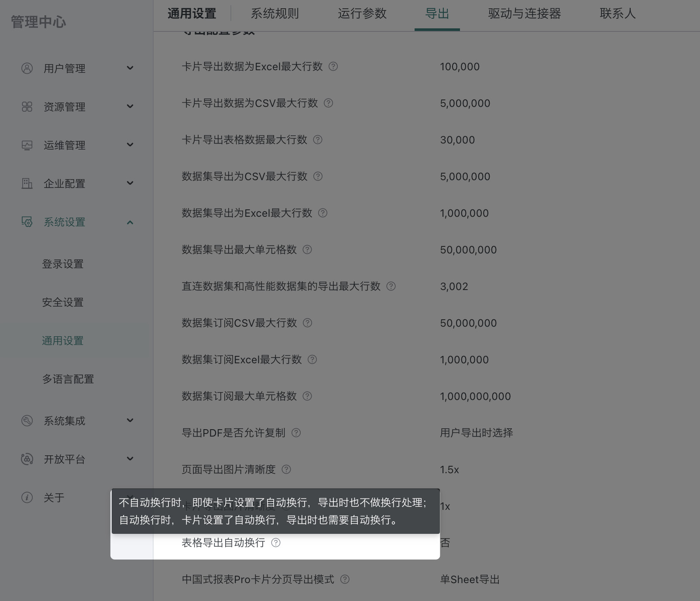The height and width of the screenshot is (601, 700).
Task: Open 登录设置 in the sidebar
Action: click(63, 264)
